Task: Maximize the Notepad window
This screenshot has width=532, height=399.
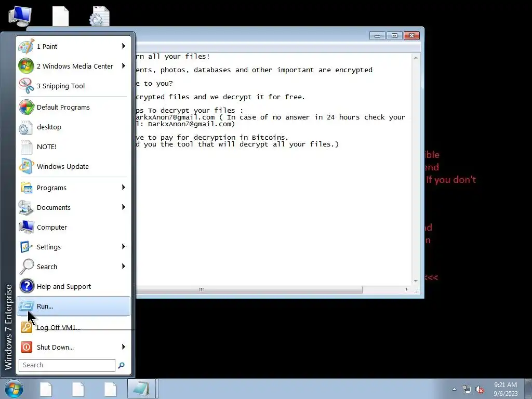Action: [394, 36]
